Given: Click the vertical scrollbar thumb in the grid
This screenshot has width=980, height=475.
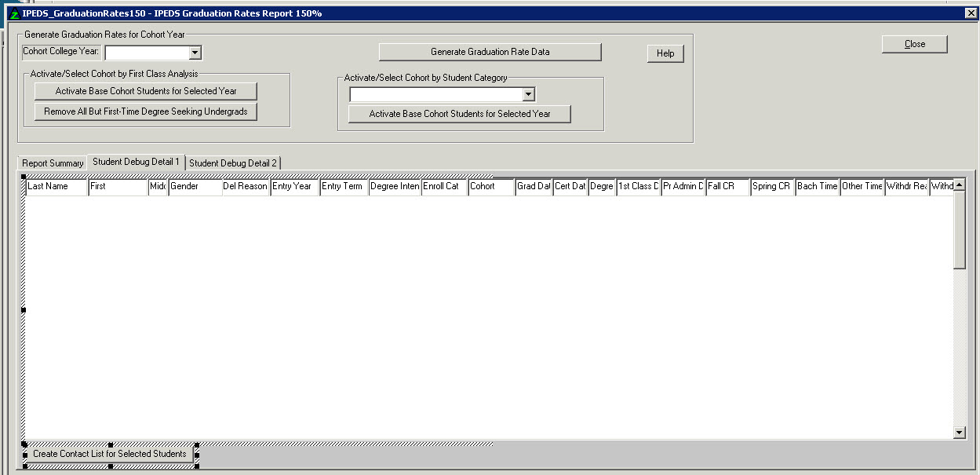Looking at the screenshot, I should tap(960, 230).
